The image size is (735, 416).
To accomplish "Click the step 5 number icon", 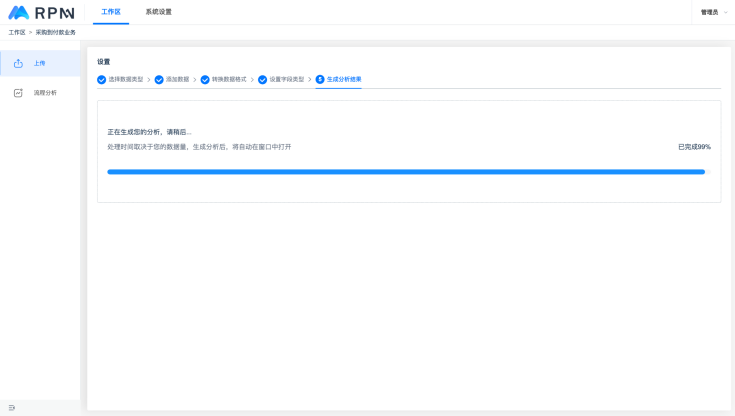I will point(320,79).
